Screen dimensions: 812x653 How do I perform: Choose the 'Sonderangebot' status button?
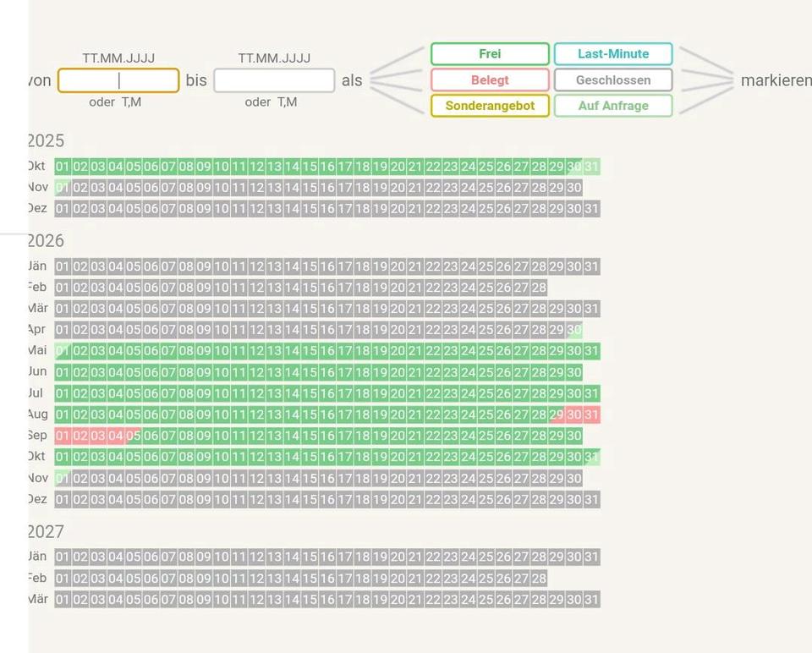[490, 106]
